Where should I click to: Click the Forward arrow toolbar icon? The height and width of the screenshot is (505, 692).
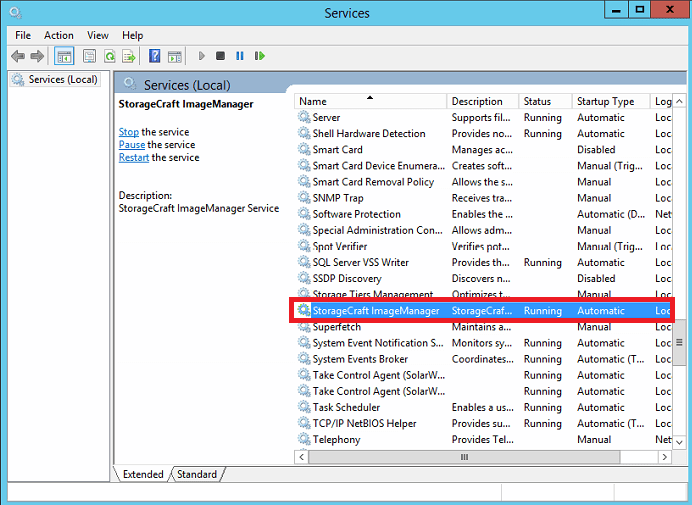37,56
